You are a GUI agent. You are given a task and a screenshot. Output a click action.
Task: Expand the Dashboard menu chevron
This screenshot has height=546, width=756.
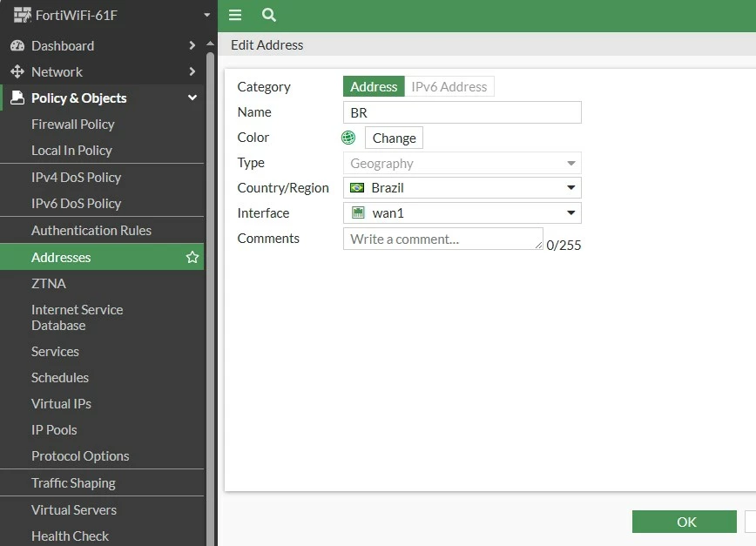[192, 45]
